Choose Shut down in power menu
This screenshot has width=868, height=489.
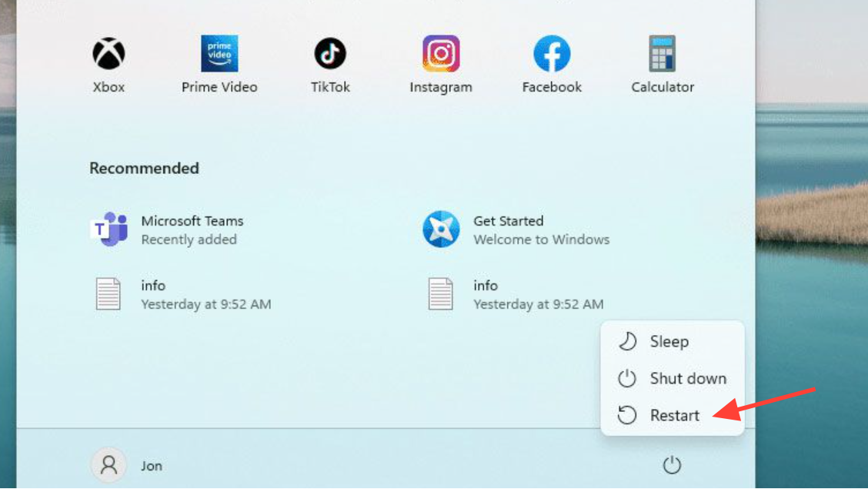point(687,379)
